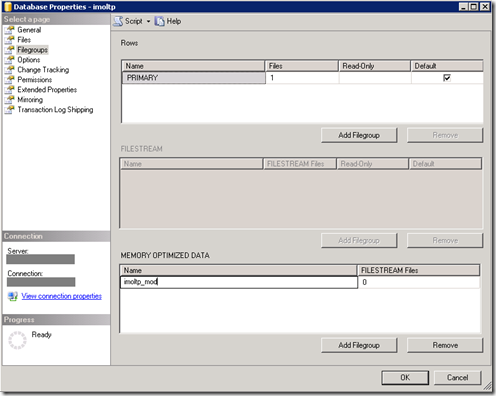The height and width of the screenshot is (396, 496).
Task: Click Remove button under Rows
Action: pos(445,135)
